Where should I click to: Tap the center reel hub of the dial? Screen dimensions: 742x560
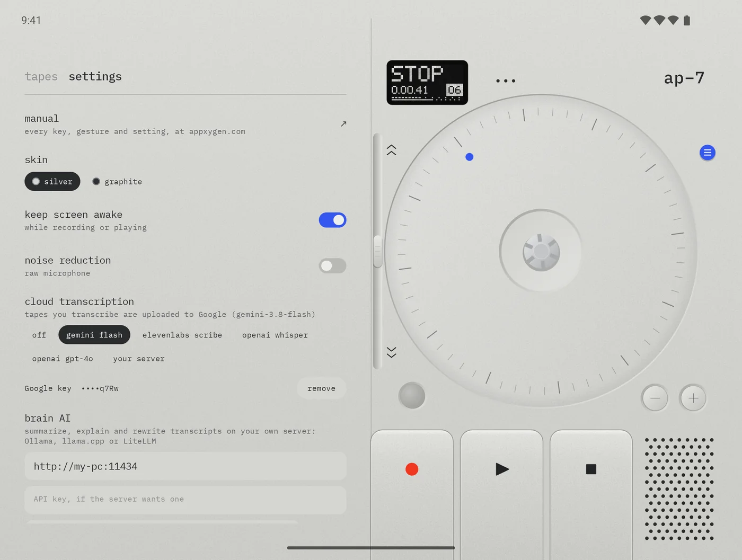pyautogui.click(x=541, y=252)
